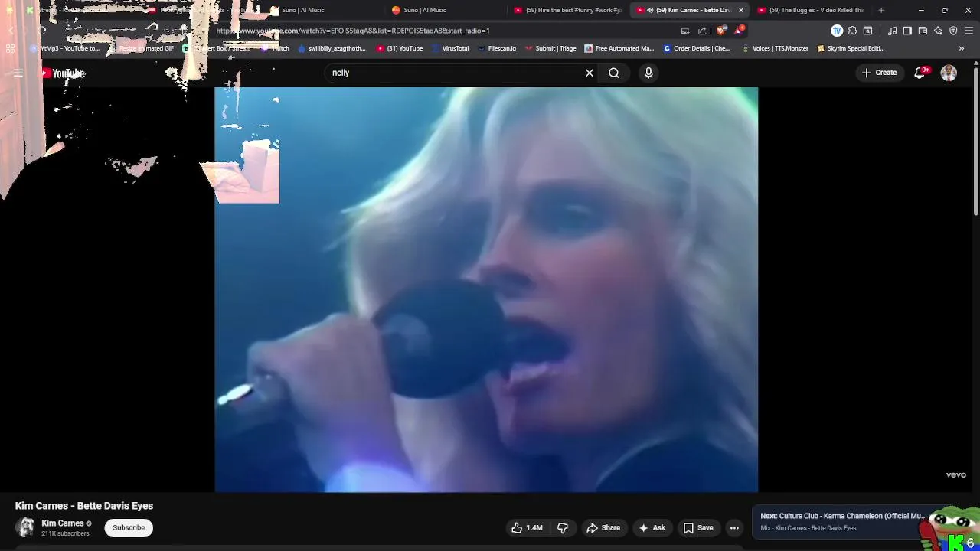Open the bookmarks apps grid icon
980x551 pixels.
pyautogui.click(x=10, y=48)
